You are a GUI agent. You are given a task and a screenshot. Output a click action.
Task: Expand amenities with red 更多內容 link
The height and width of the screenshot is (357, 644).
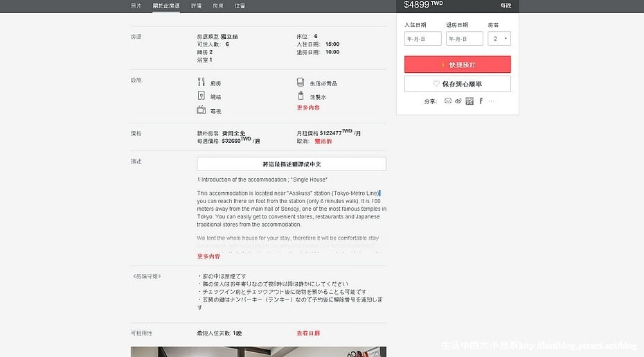308,107
